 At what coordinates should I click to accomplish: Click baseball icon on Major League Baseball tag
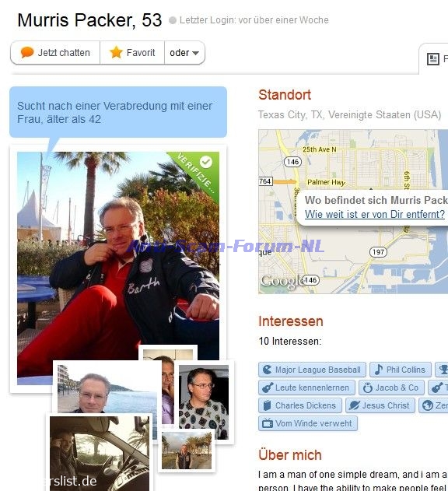click(267, 370)
